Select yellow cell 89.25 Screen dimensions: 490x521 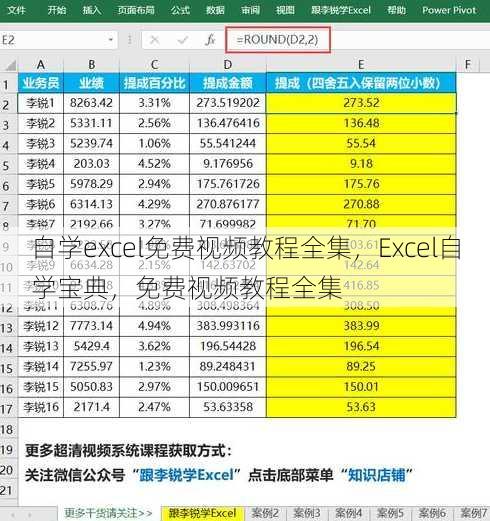pyautogui.click(x=361, y=367)
